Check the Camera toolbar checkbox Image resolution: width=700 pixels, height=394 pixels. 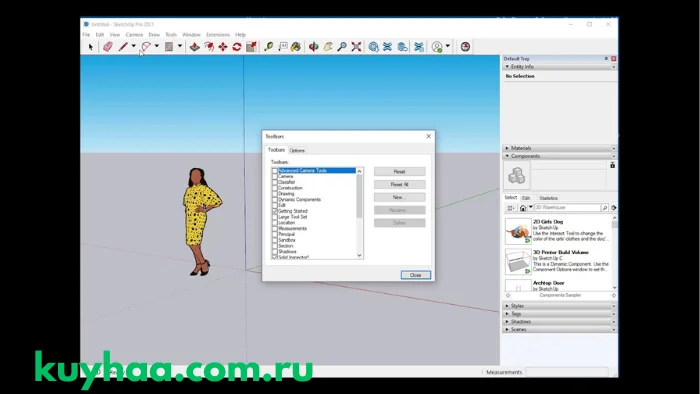click(x=275, y=177)
